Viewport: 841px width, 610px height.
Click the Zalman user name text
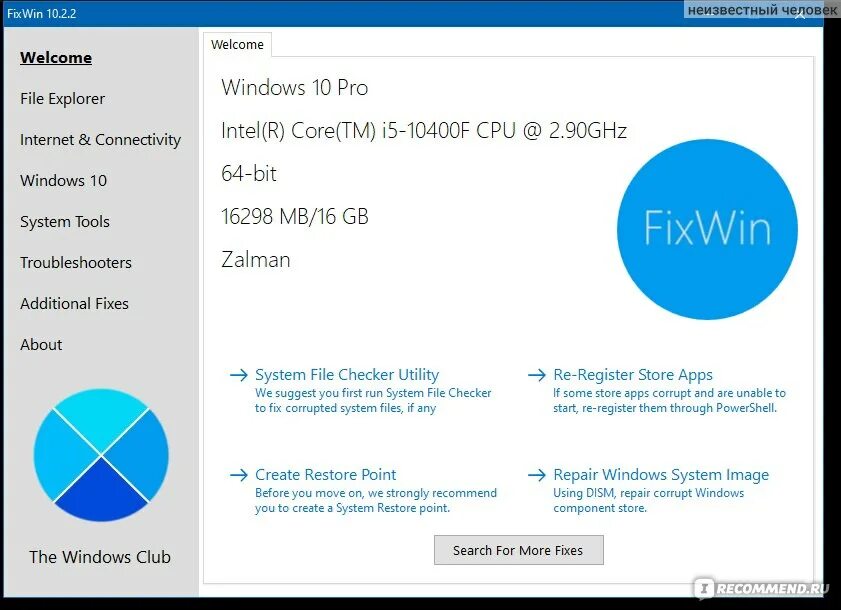255,260
